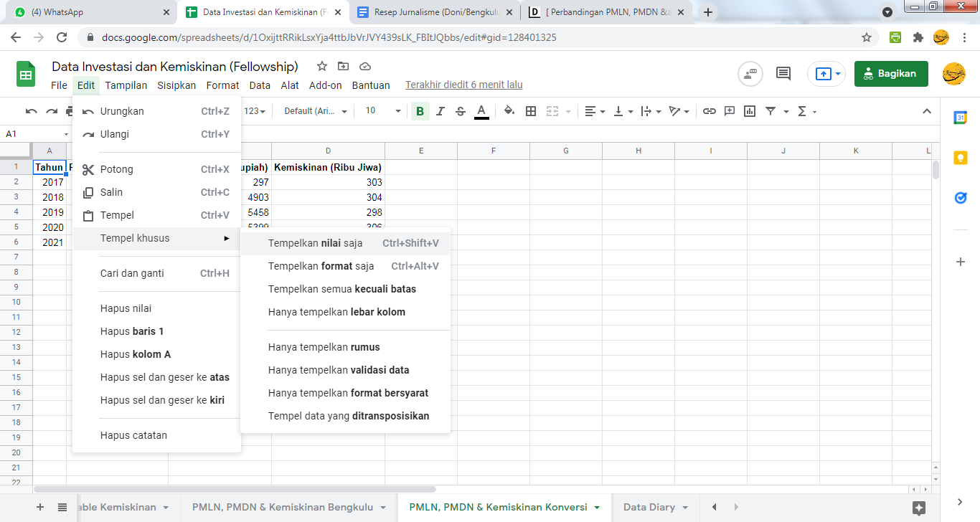The height and width of the screenshot is (522, 980).
Task: Toggle italic formatting button
Action: coord(440,111)
